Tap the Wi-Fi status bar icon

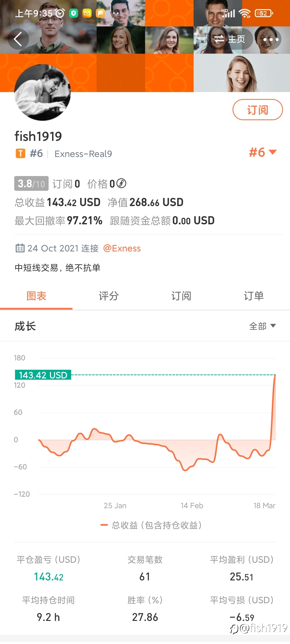[x=245, y=13]
